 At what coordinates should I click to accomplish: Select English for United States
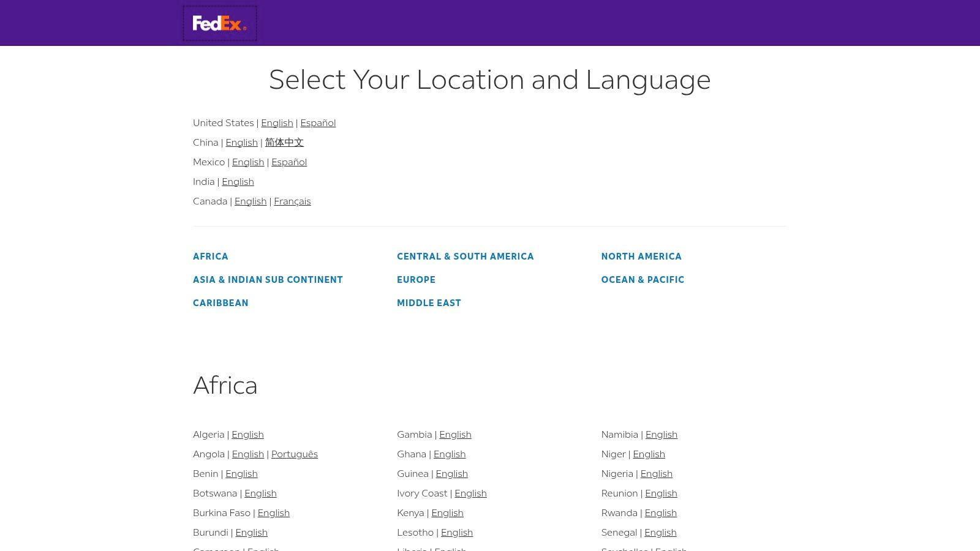277,122
